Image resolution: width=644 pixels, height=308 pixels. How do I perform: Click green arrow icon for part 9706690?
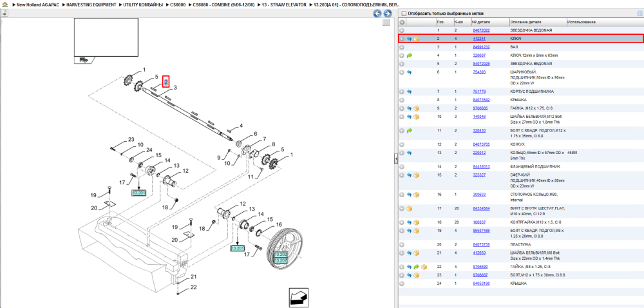[x=417, y=267]
